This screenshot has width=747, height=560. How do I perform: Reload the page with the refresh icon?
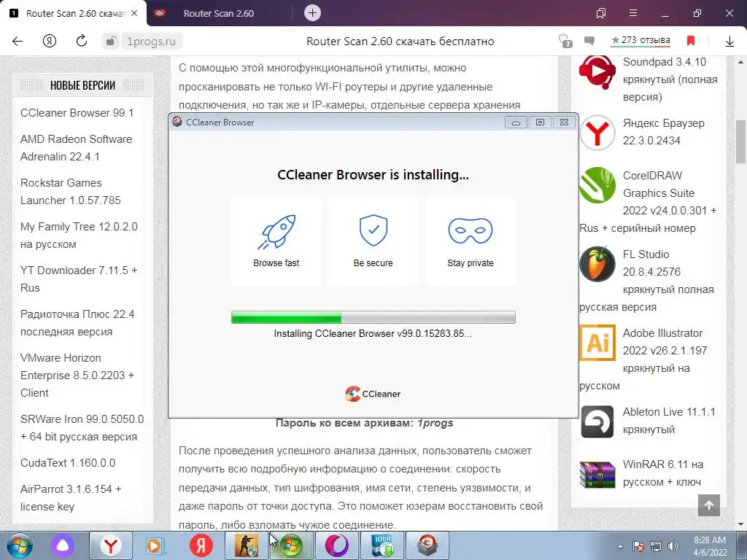(82, 41)
